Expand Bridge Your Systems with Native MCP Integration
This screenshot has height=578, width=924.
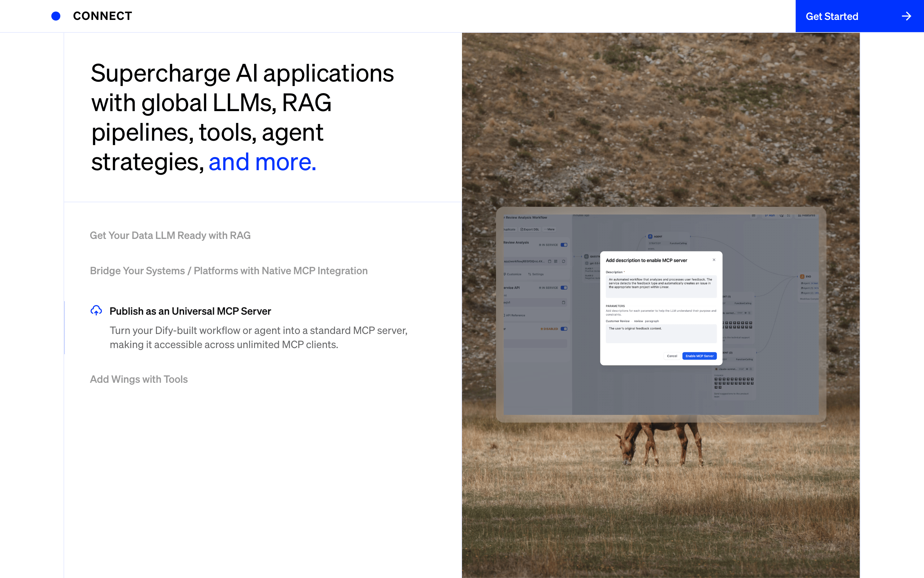229,271
